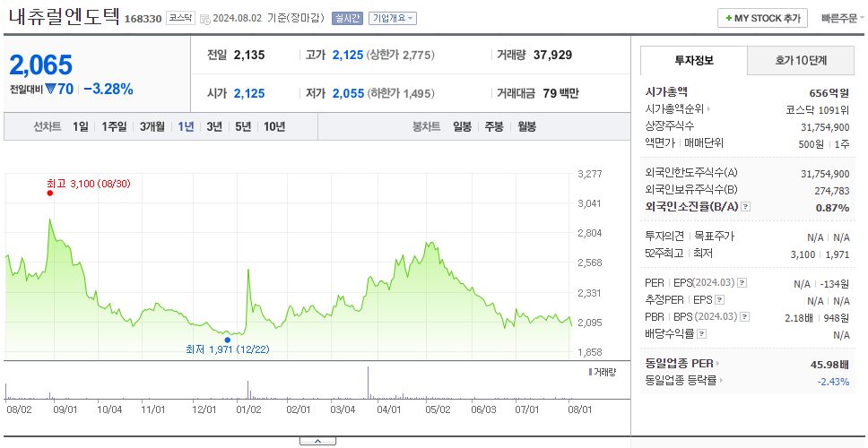Click the 상한가 2,775 text
Image resolution: width=868 pixels, height=448 pixels.
tap(400, 56)
